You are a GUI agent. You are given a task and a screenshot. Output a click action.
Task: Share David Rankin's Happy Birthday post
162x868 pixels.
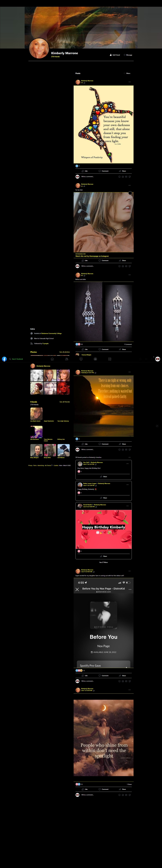coord(103,556)
